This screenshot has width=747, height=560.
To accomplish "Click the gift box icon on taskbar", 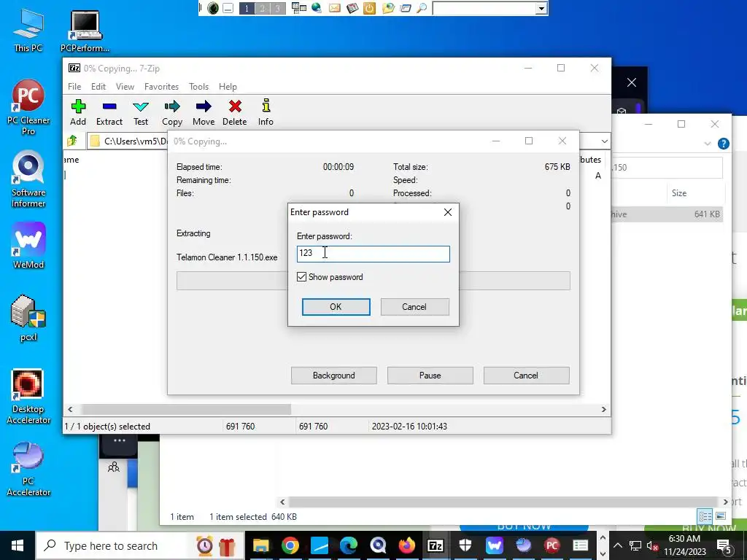I will click(228, 545).
